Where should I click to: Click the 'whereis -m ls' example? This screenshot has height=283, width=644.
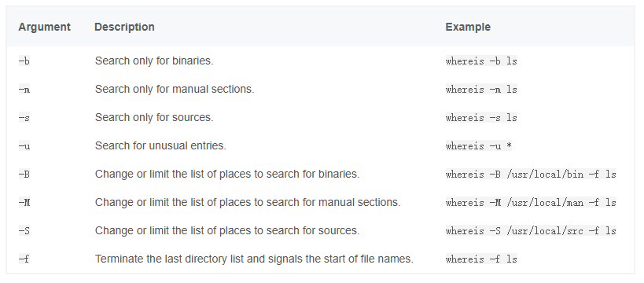(x=481, y=90)
